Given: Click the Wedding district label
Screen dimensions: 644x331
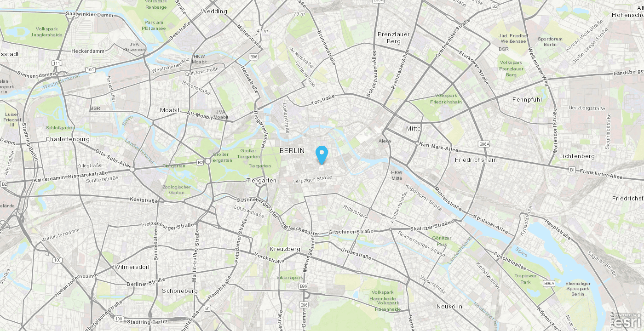Looking at the screenshot, I should [214, 11].
